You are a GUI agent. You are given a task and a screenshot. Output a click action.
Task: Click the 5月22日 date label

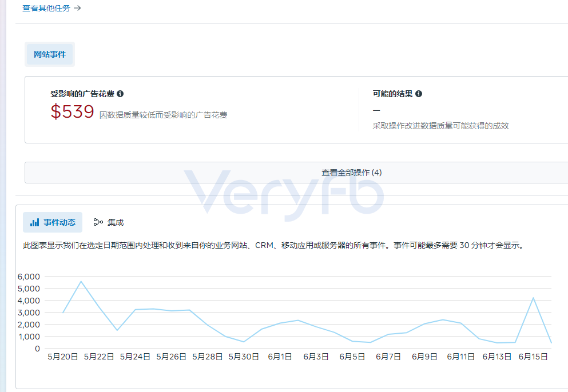[100, 357]
